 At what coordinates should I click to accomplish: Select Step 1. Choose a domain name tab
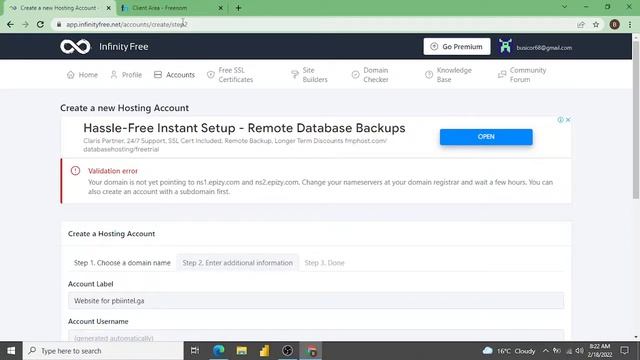pyautogui.click(x=122, y=263)
